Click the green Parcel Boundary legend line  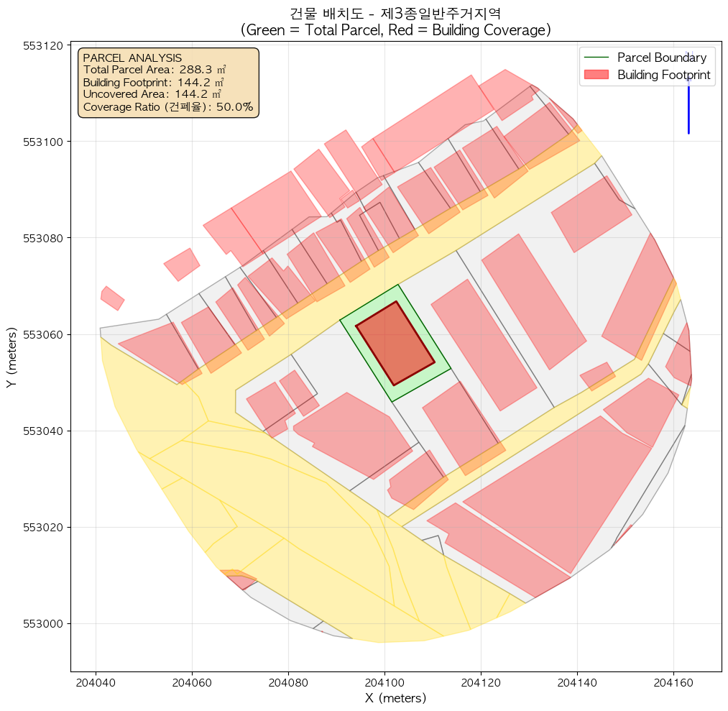tap(596, 58)
